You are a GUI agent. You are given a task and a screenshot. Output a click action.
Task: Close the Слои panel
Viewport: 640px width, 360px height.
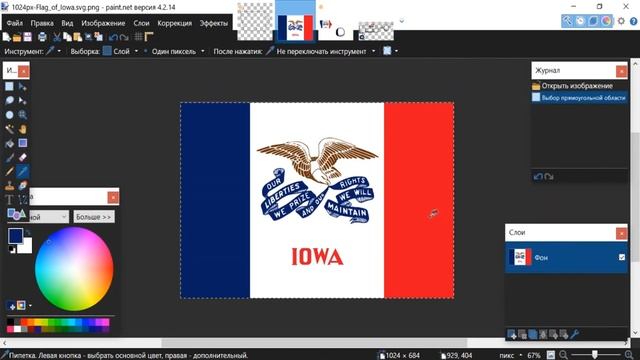(x=622, y=233)
